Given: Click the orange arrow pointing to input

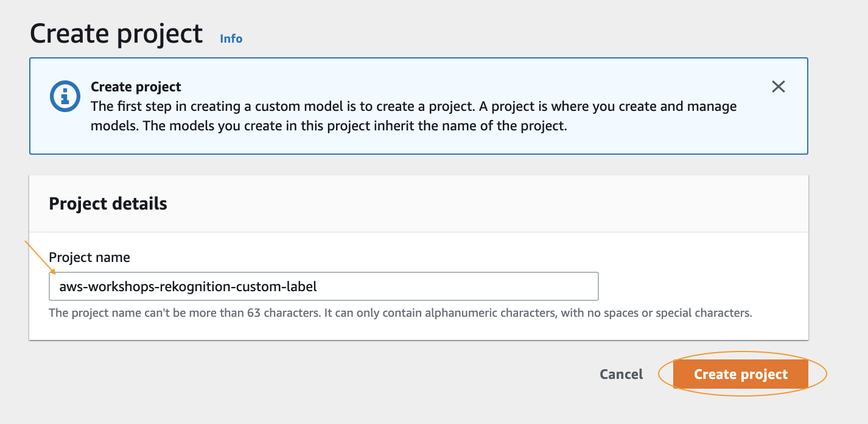Looking at the screenshot, I should point(40,258).
